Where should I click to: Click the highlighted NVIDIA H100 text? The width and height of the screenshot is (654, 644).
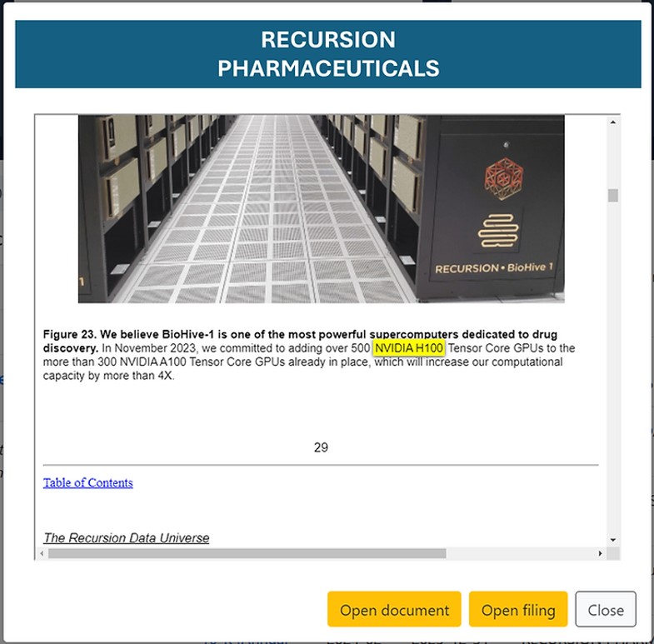409,348
